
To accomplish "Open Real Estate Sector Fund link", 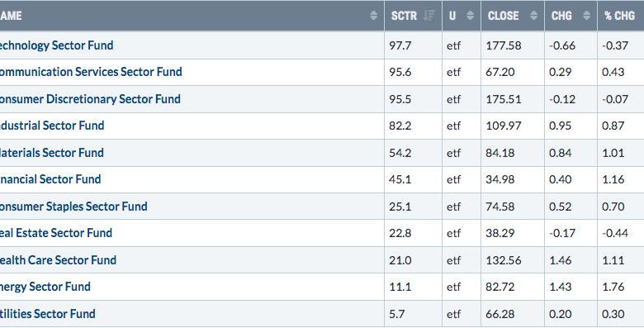I will point(55,233).
